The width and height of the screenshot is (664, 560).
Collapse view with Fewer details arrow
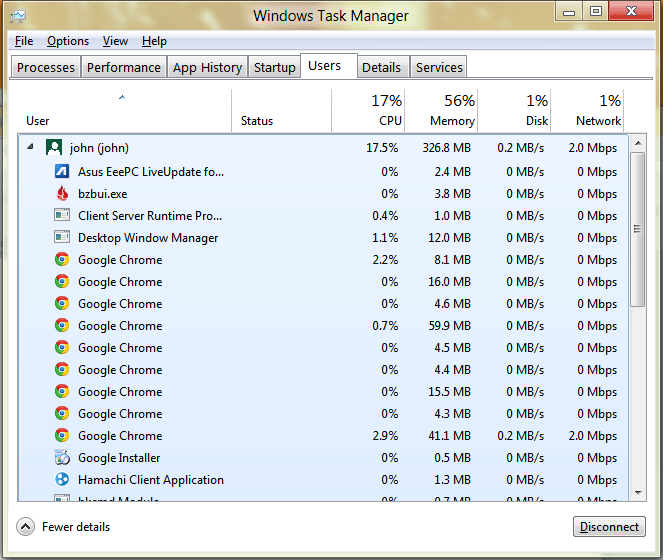(25, 527)
